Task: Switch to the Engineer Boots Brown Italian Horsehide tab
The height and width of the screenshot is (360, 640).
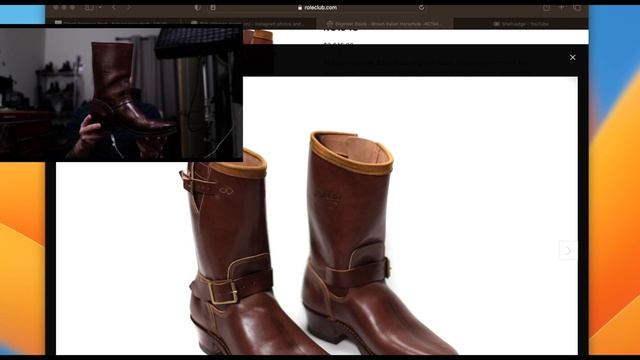Action: (384, 24)
